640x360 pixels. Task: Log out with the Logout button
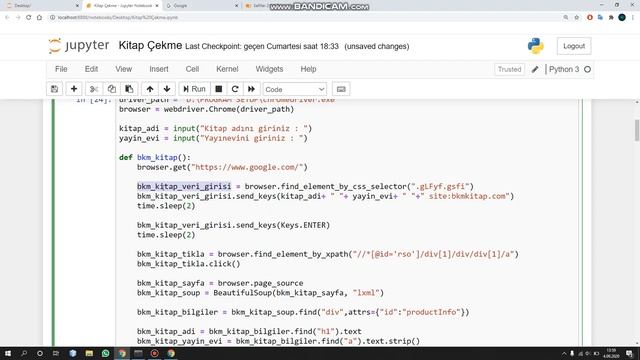(574, 46)
